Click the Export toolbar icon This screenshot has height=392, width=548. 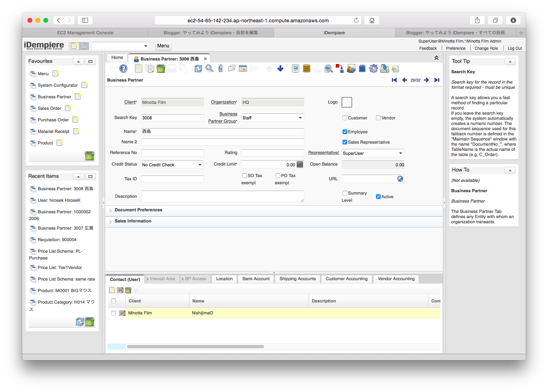(384, 69)
